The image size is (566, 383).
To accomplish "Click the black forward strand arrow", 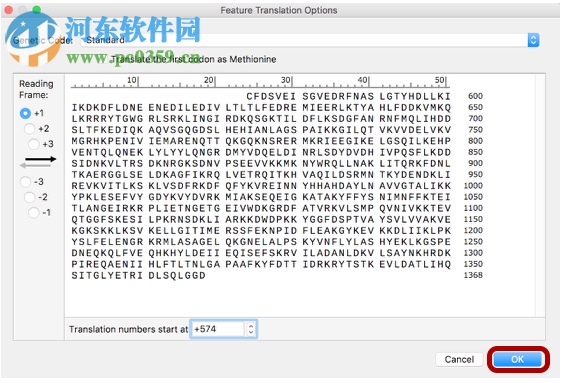I will [40, 159].
